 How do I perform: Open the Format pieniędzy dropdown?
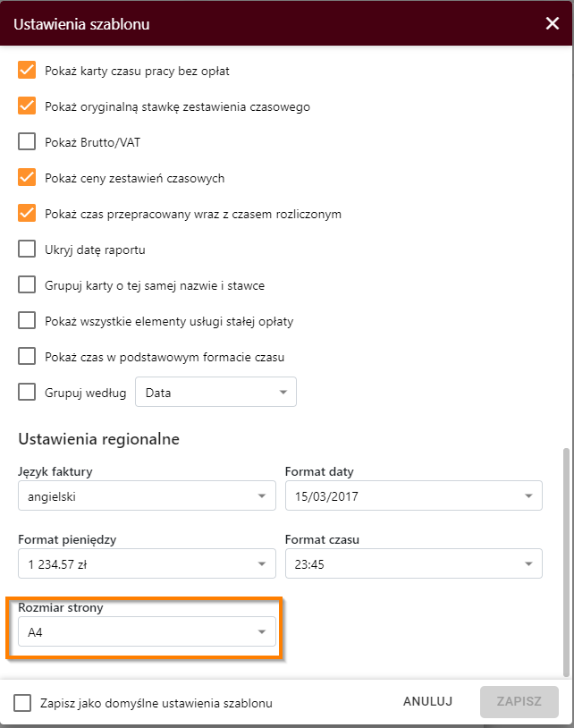coord(147,563)
